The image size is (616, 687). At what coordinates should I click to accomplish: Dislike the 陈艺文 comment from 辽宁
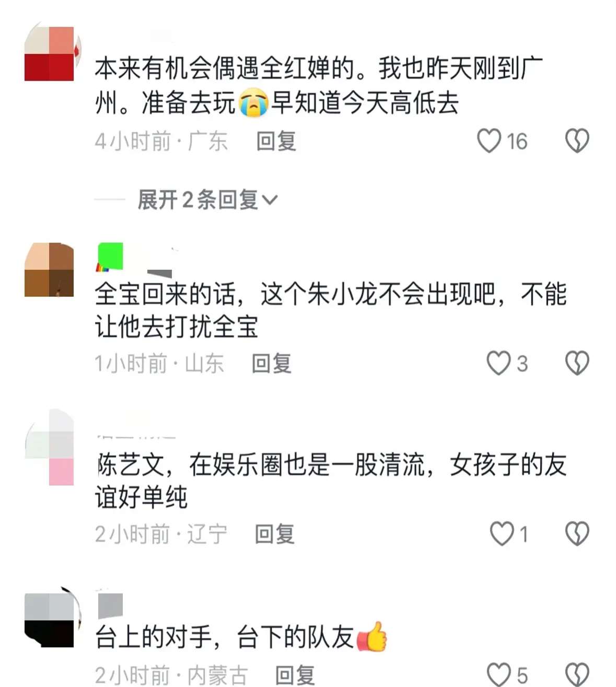click(577, 533)
